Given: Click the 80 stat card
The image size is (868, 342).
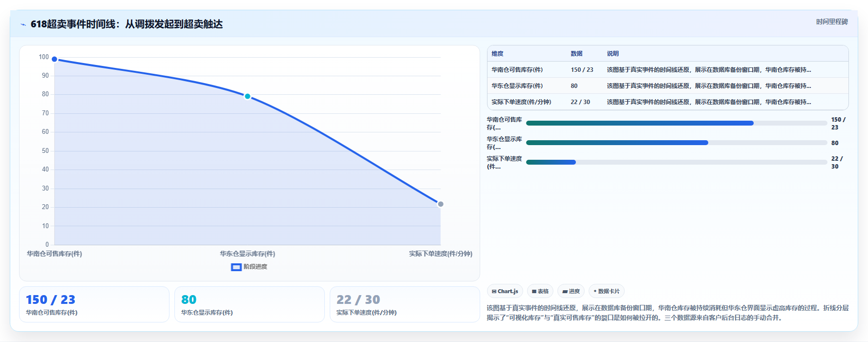Looking at the screenshot, I should click(250, 304).
